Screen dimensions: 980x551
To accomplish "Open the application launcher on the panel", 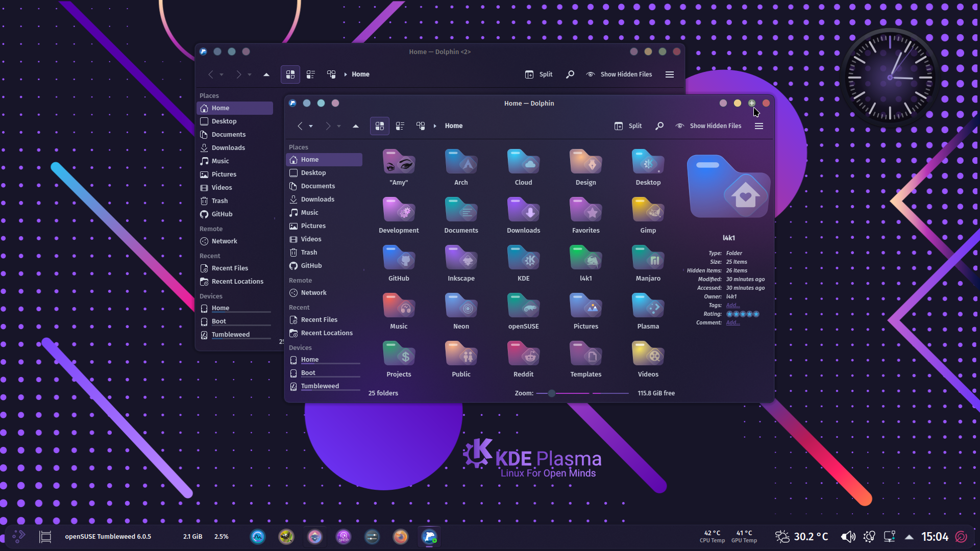I will pyautogui.click(x=19, y=537).
